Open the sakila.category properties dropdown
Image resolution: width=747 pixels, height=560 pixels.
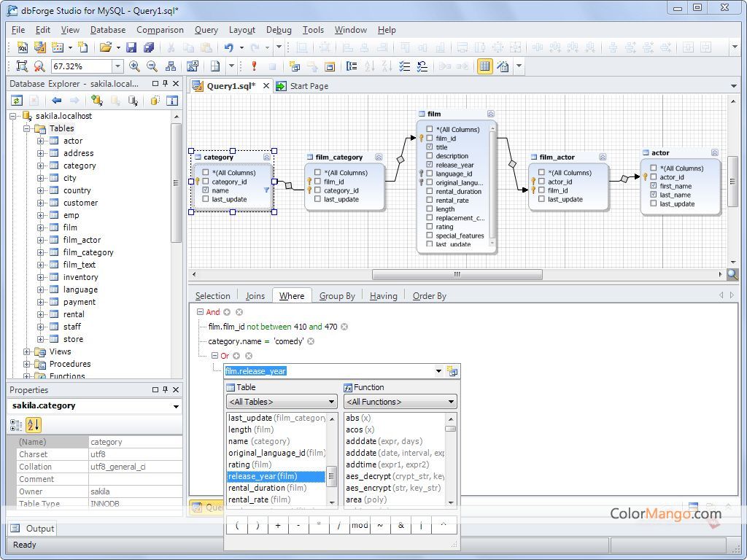pyautogui.click(x=176, y=406)
